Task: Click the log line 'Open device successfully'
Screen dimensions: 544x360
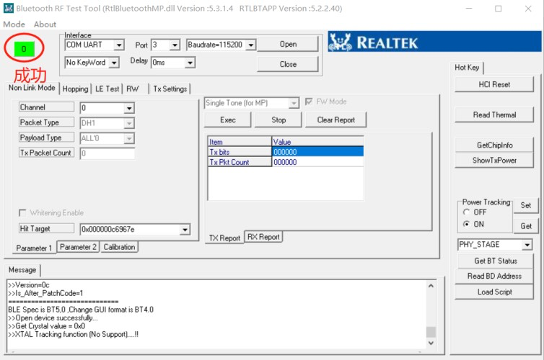Action: [x=53, y=318]
